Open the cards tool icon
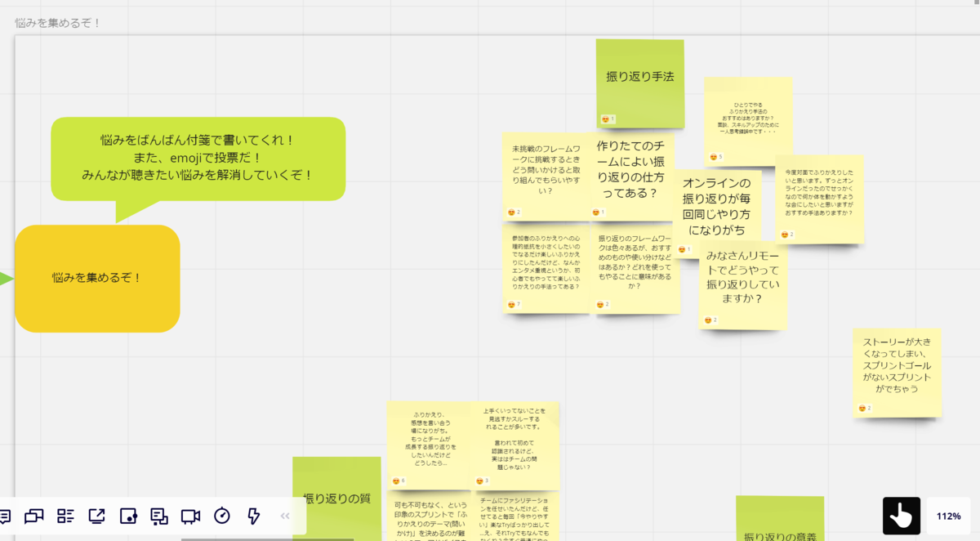The image size is (980, 541). click(x=160, y=516)
